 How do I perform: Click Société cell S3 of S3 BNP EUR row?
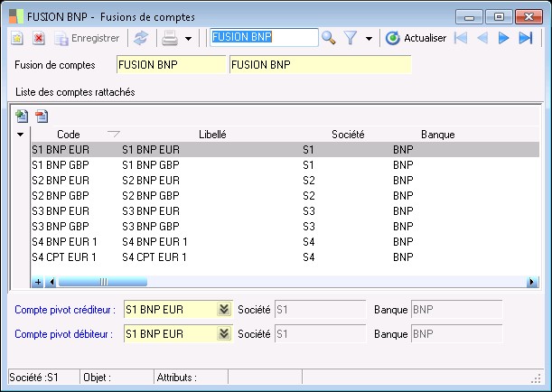pos(309,211)
